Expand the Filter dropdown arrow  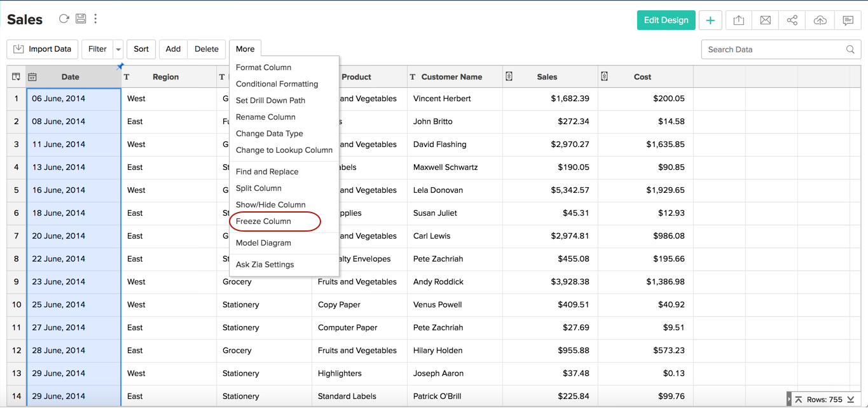pos(118,50)
